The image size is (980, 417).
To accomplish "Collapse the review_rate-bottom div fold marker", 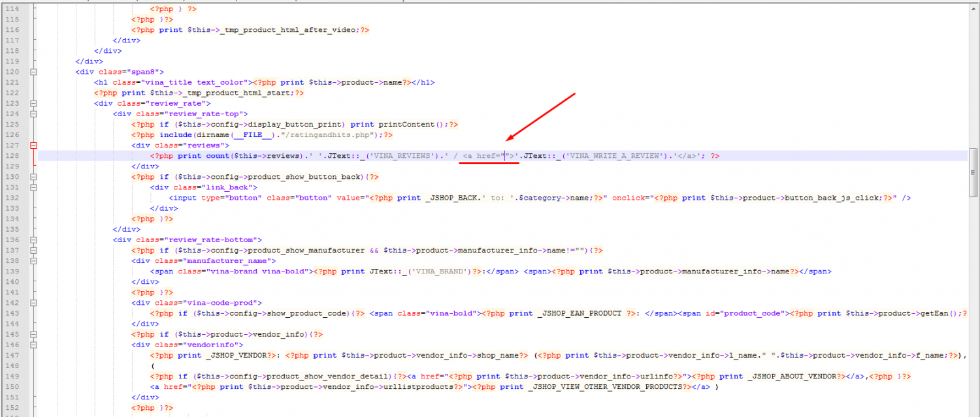I will 33,240.
